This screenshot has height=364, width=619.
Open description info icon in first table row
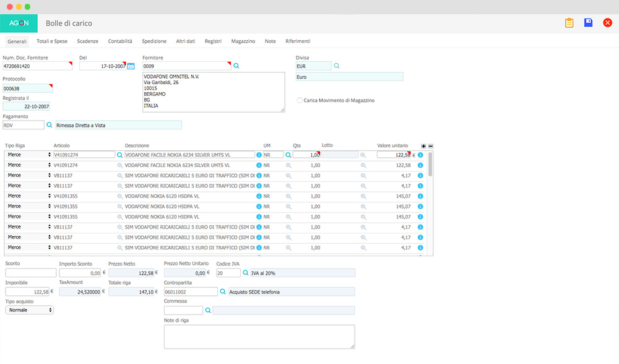pos(259,155)
